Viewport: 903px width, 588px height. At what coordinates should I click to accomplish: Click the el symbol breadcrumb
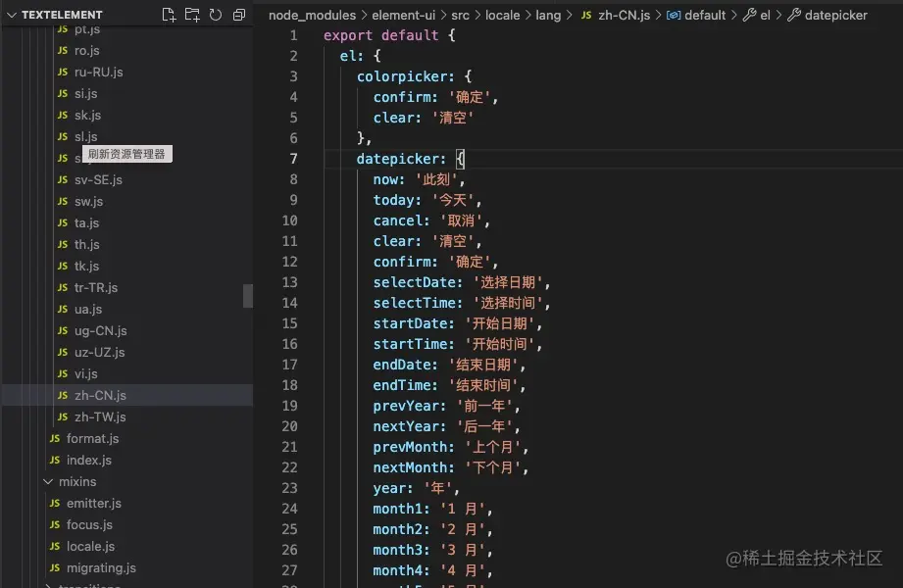pos(765,15)
